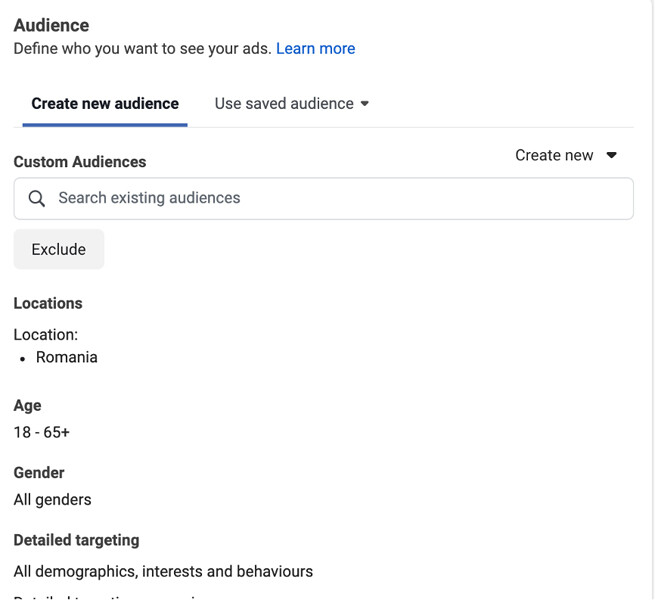Expand the Use saved audience menu
The width and height of the screenshot is (655, 600).
(x=284, y=104)
